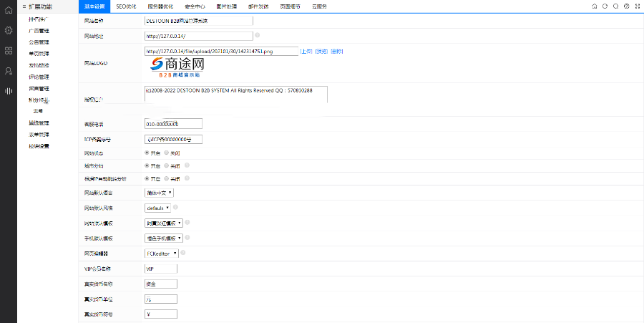The width and height of the screenshot is (644, 323).
Task: Set 城市分站 to 关闭
Action: pyautogui.click(x=166, y=165)
